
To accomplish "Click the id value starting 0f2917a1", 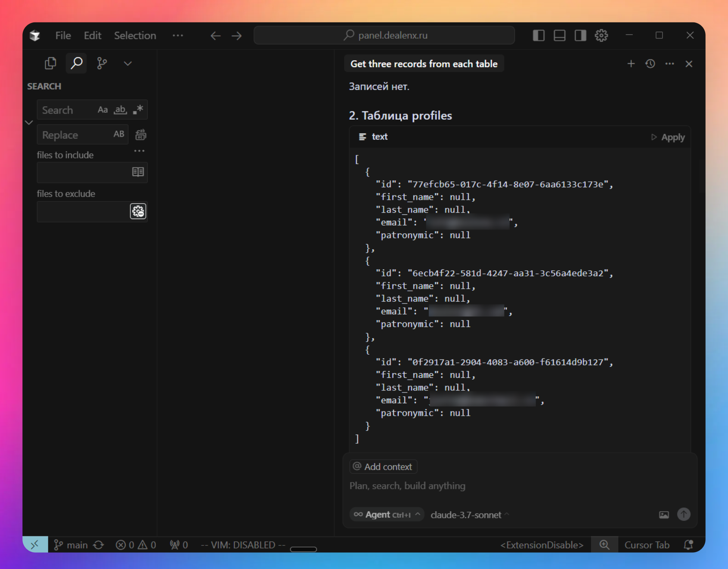I will 508,362.
